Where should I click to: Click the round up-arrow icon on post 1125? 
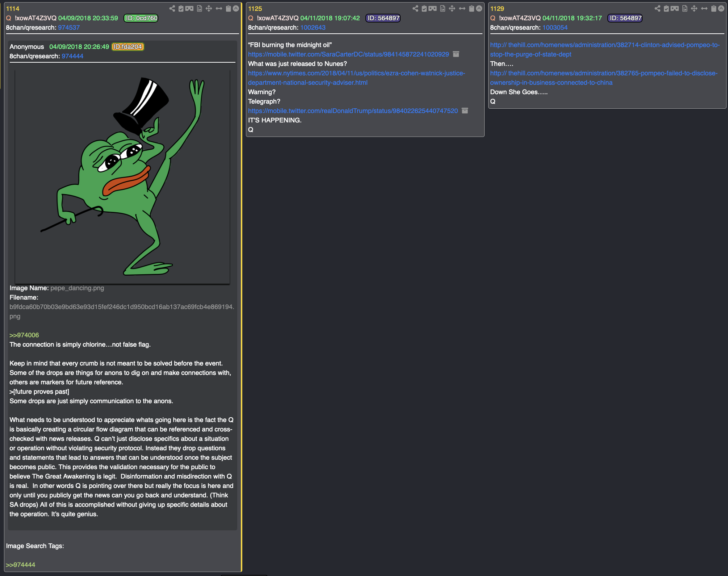coord(479,8)
